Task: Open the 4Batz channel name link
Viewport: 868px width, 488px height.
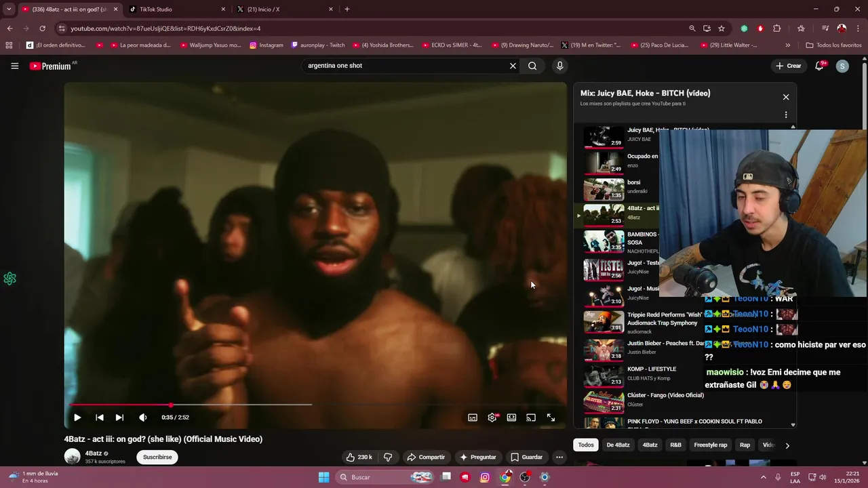Action: point(94,453)
